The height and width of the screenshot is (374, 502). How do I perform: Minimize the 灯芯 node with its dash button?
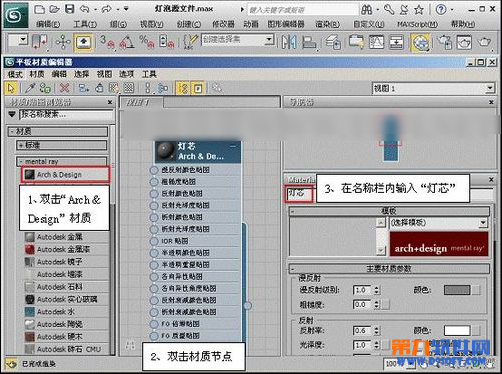click(x=233, y=146)
